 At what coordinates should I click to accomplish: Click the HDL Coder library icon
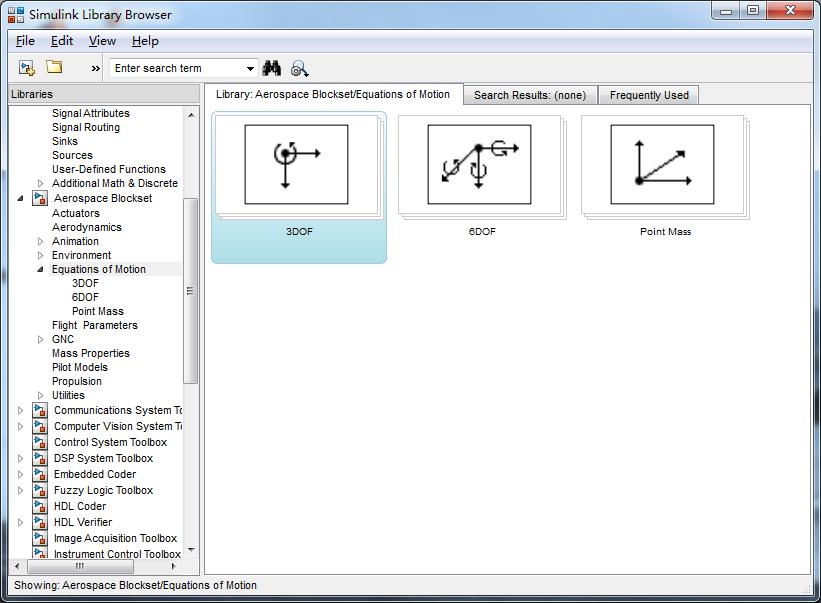(x=40, y=506)
